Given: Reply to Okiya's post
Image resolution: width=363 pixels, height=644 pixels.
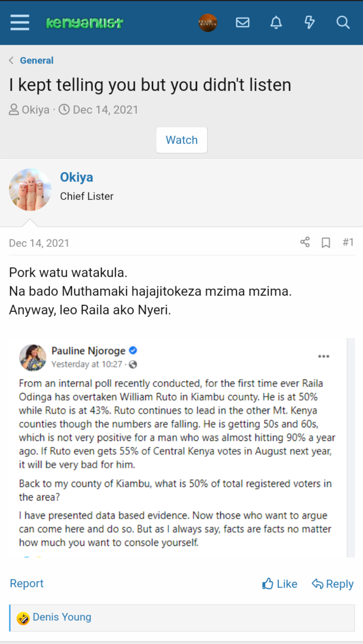Looking at the screenshot, I should click(333, 584).
